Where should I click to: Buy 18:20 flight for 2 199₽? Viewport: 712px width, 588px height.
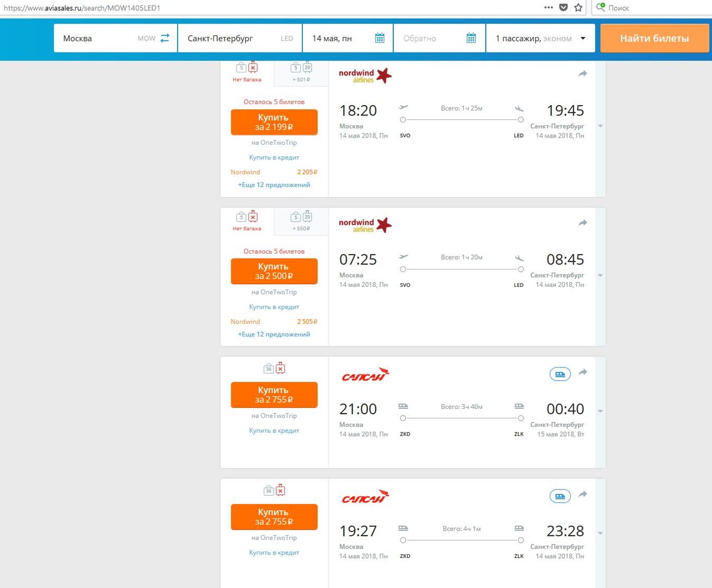tap(274, 122)
